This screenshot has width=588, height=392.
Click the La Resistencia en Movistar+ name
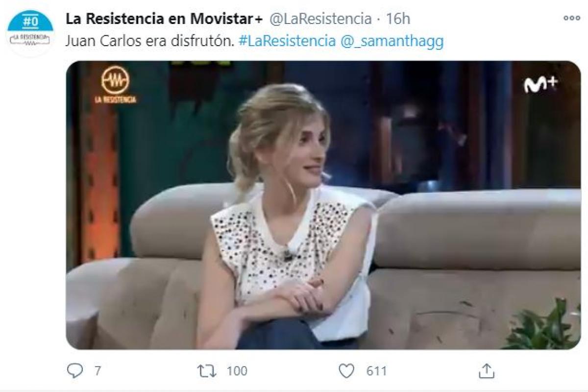click(x=166, y=19)
